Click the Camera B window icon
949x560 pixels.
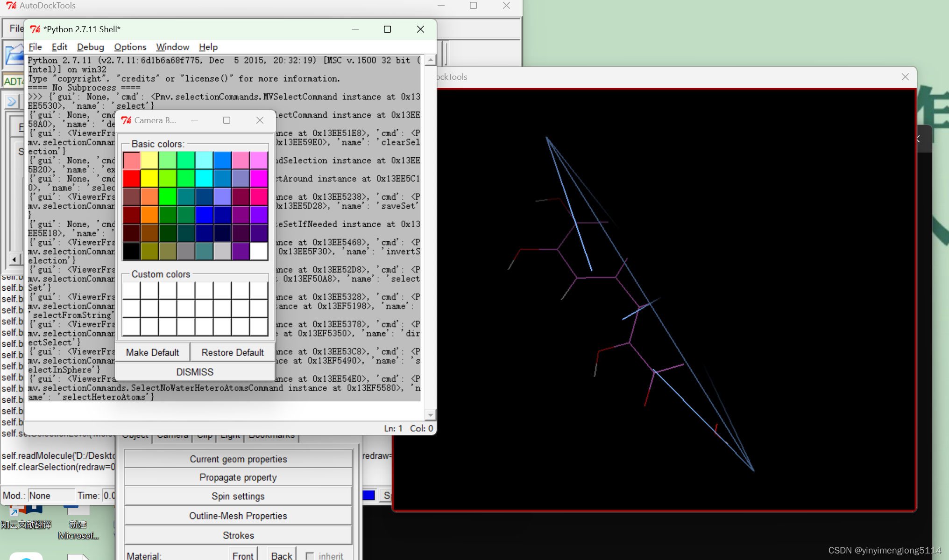click(126, 120)
